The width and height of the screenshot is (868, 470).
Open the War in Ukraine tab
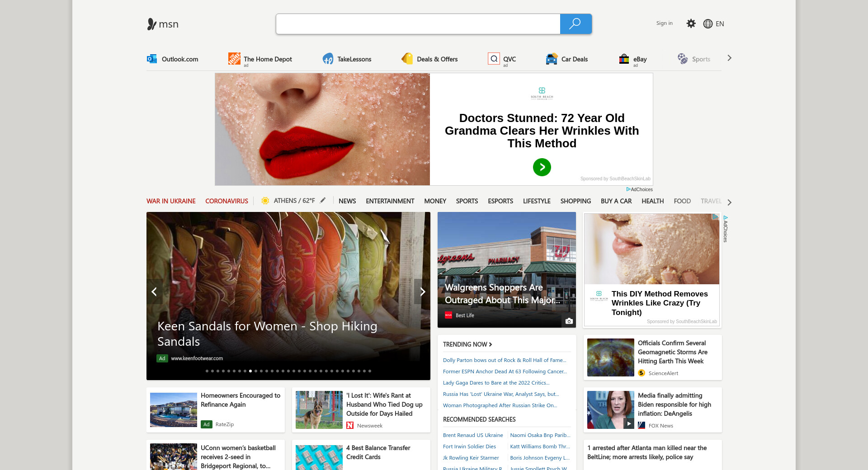pos(171,201)
